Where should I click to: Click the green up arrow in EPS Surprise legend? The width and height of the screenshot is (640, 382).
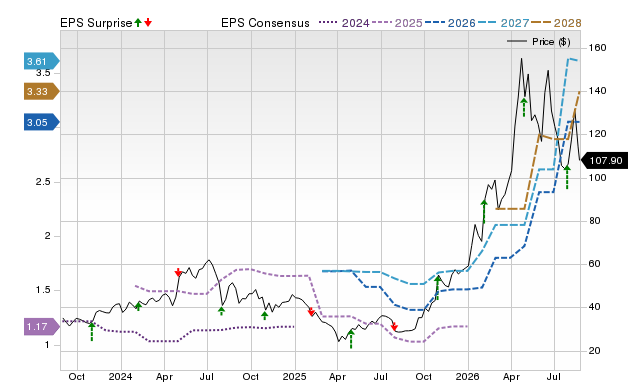pyautogui.click(x=138, y=22)
